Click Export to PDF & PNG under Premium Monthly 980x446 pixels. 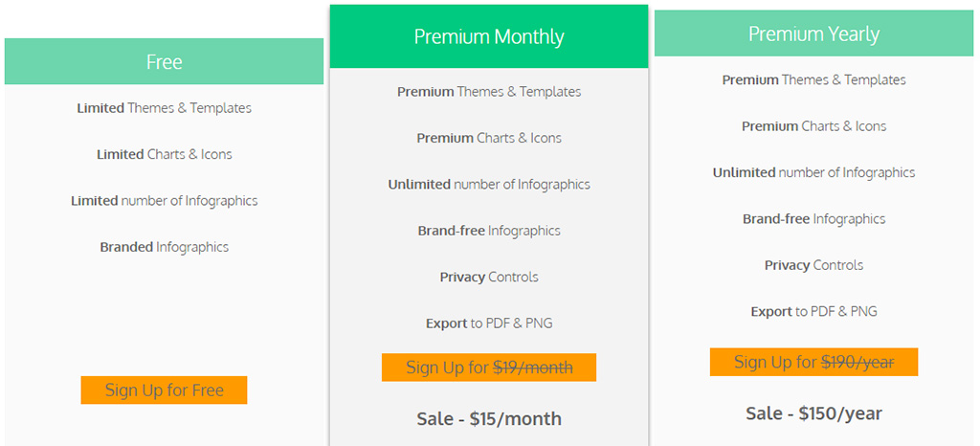[489, 323]
